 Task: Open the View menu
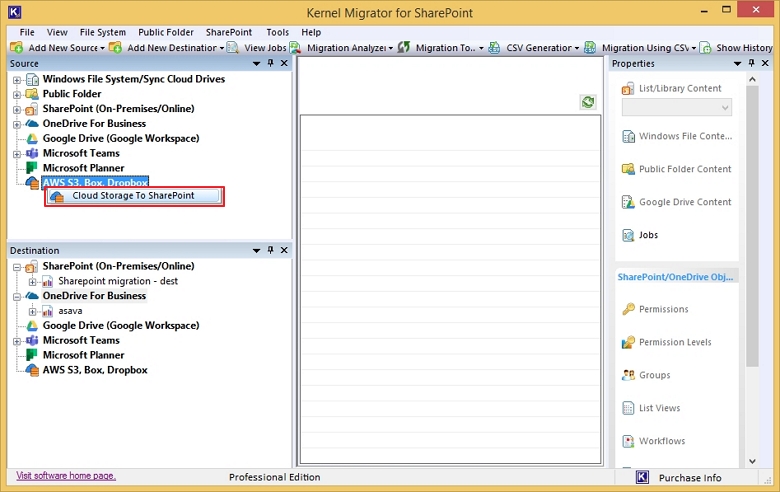(57, 32)
